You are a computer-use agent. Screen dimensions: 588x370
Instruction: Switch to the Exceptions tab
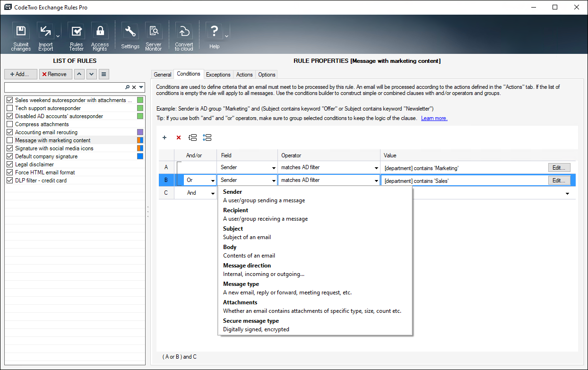click(218, 75)
